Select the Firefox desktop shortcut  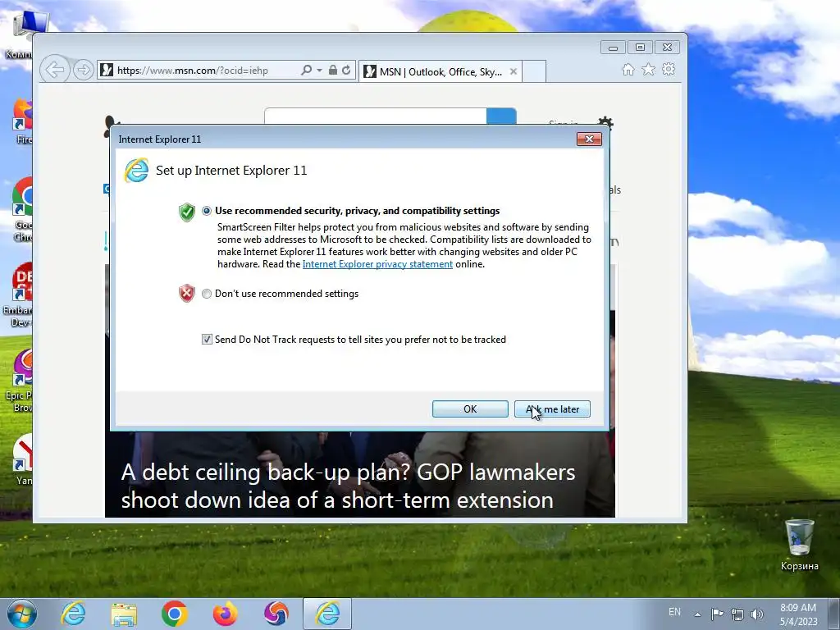[22, 121]
